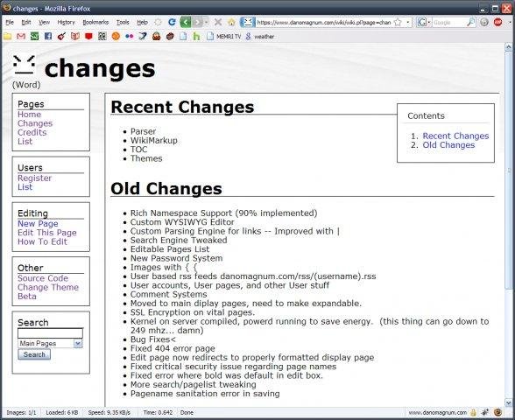515x420 pixels.
Task: Open the Tools menu
Action: (123, 23)
